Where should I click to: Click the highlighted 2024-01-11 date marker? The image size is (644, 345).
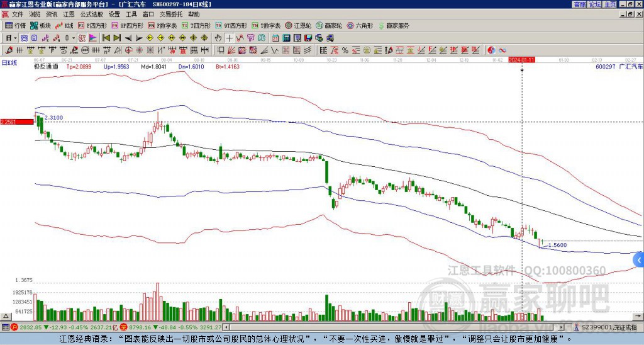click(x=521, y=60)
